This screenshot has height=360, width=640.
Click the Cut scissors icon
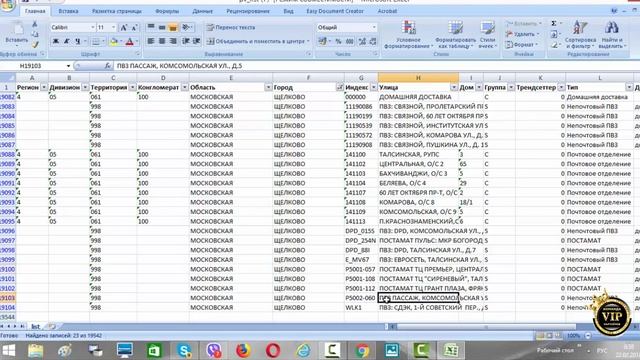tap(35, 24)
